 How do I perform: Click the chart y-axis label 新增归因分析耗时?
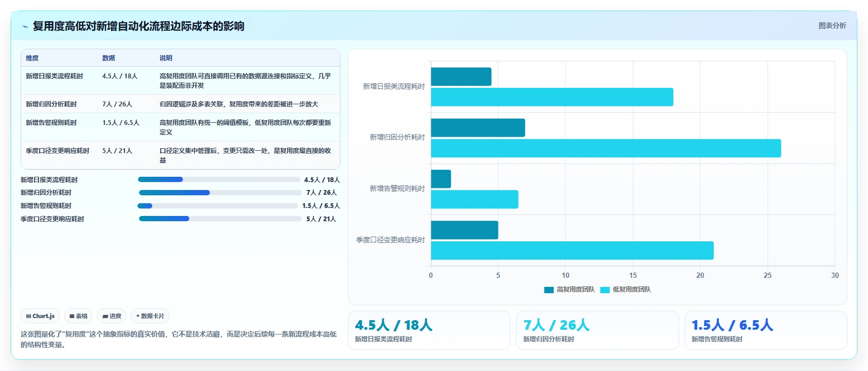click(397, 137)
